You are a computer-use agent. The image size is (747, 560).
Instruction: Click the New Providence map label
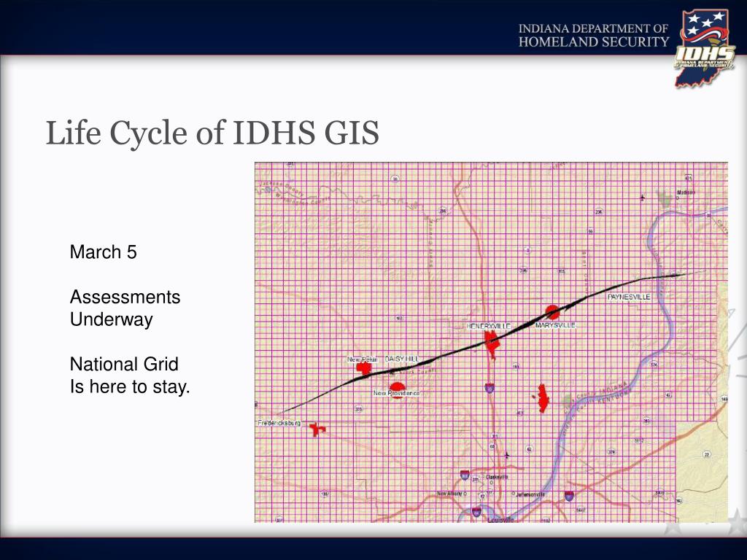click(396, 393)
